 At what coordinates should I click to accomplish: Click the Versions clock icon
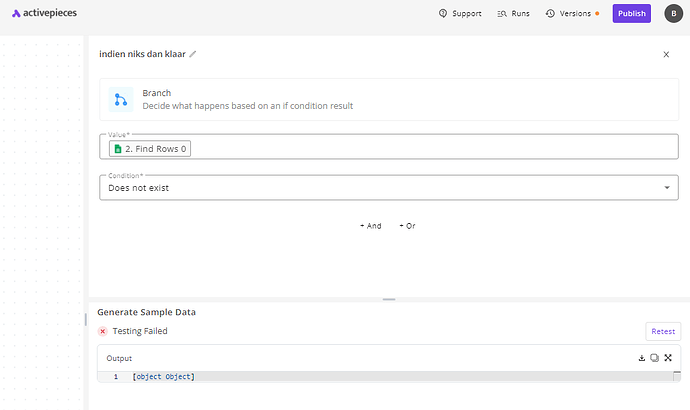pos(550,14)
